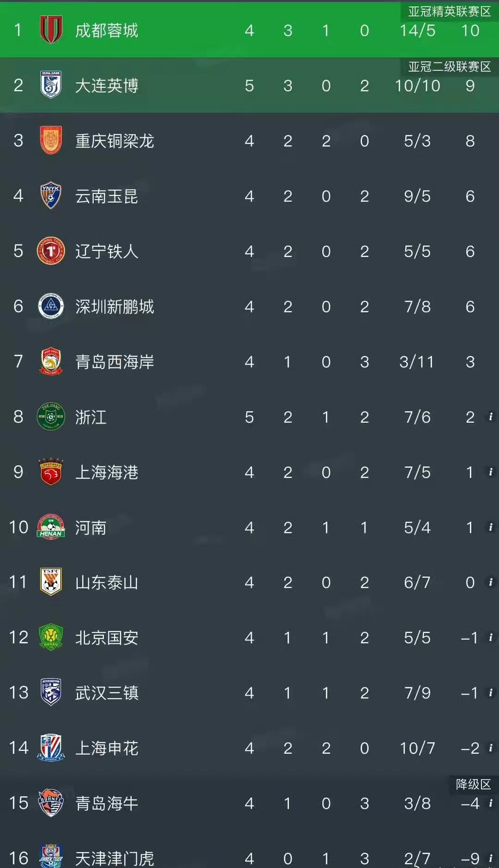Click the Zhejiang green circular logo
The image size is (499, 868).
coord(51,416)
